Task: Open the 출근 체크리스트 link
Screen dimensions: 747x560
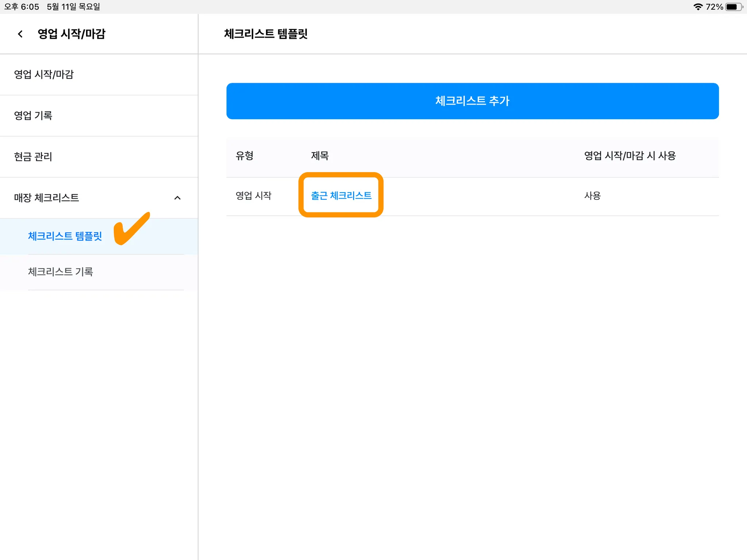Action: 341,195
